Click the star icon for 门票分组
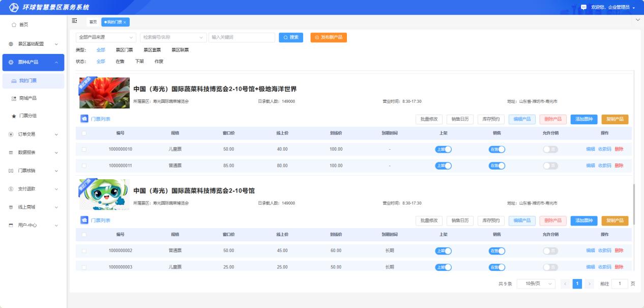This screenshot has width=644, height=308. coord(14,116)
